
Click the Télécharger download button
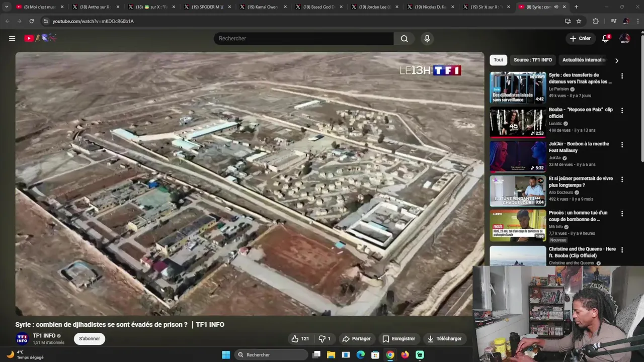(x=444, y=339)
